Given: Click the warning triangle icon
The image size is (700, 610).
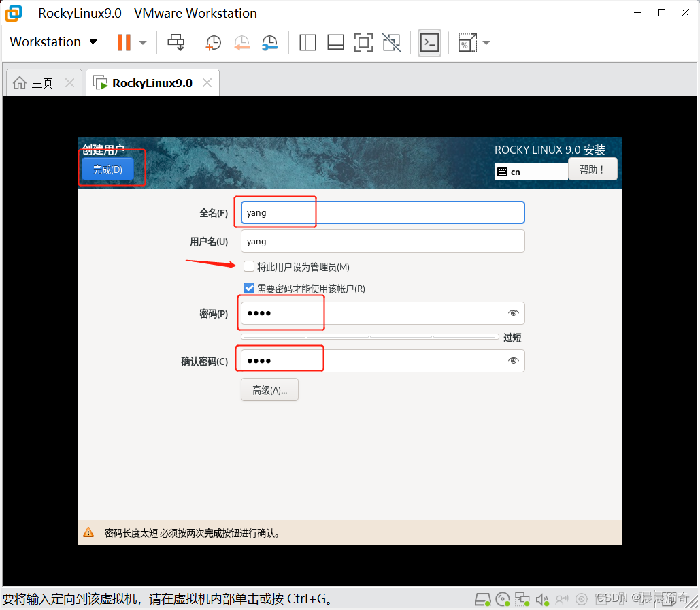Looking at the screenshot, I should (88, 532).
